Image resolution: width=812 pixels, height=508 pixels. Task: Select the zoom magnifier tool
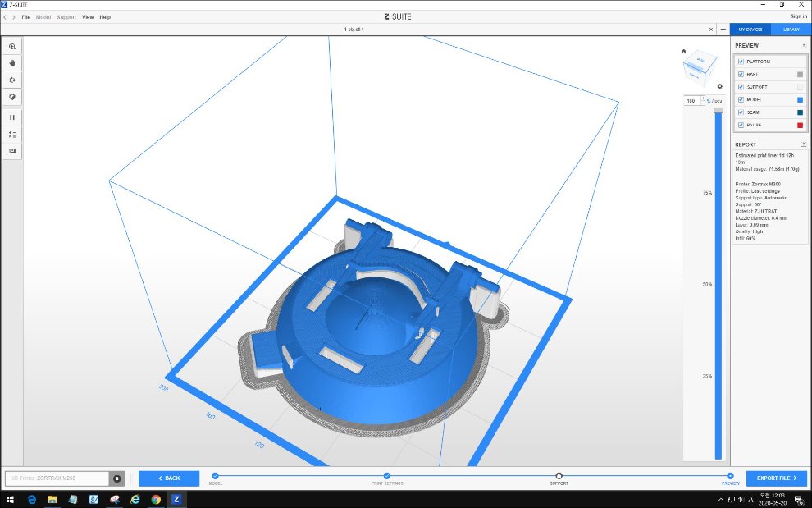(x=12, y=47)
